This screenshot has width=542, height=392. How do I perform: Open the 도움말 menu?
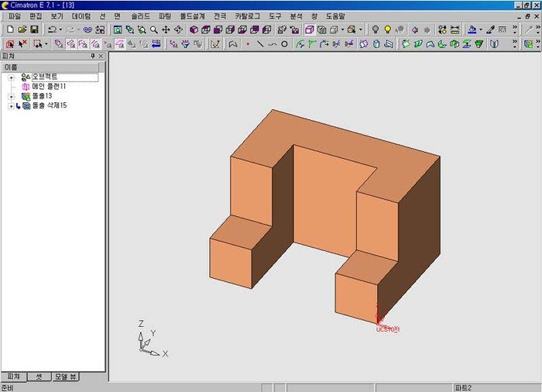pos(335,16)
